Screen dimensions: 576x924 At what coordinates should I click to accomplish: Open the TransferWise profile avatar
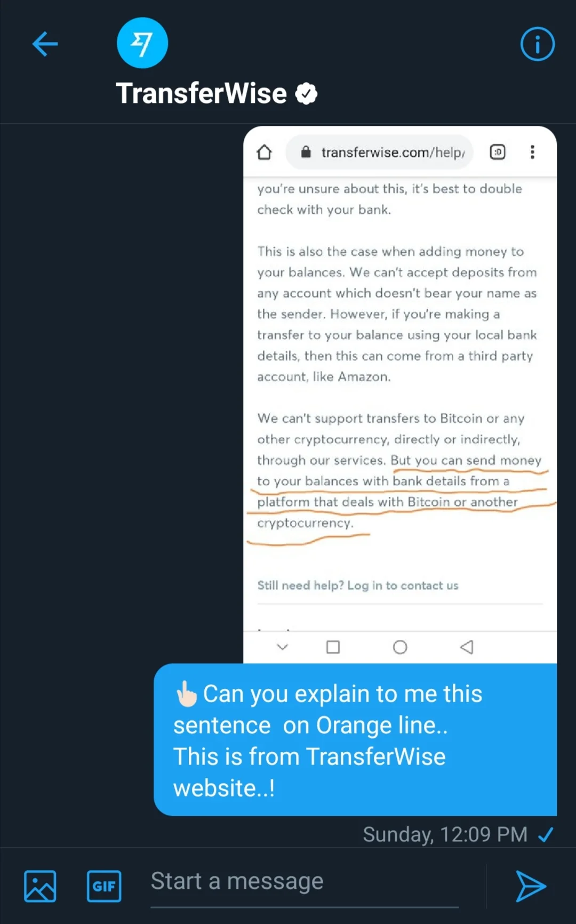coord(142,43)
